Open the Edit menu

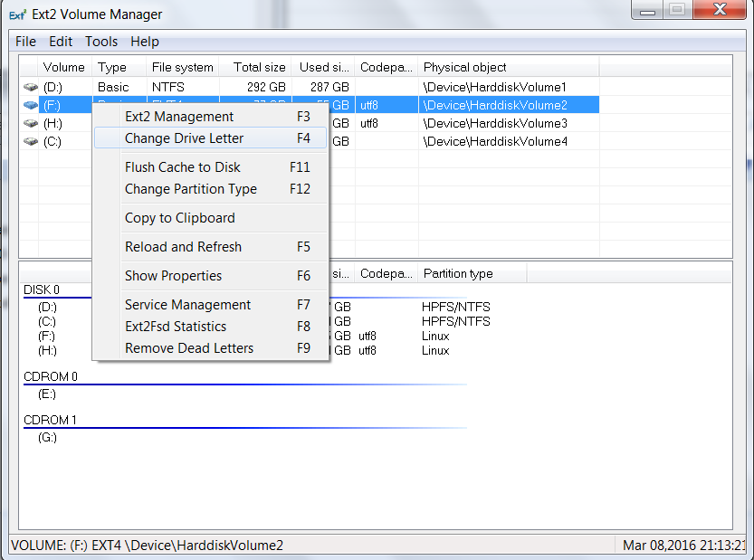pyautogui.click(x=61, y=42)
